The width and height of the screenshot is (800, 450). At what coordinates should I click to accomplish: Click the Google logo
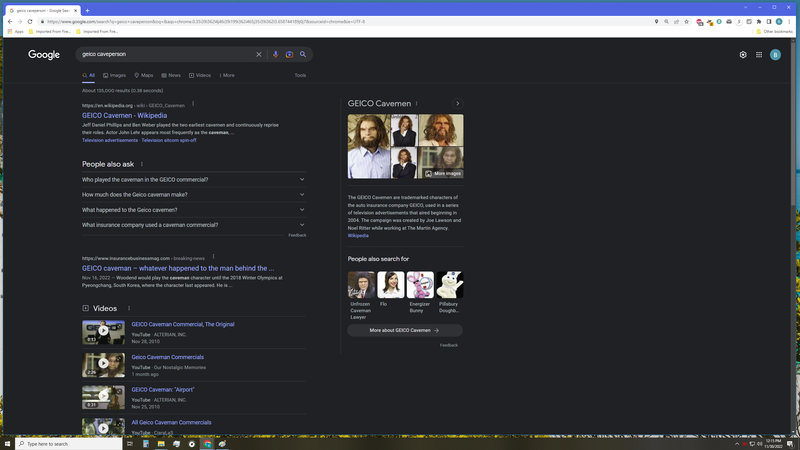(44, 55)
